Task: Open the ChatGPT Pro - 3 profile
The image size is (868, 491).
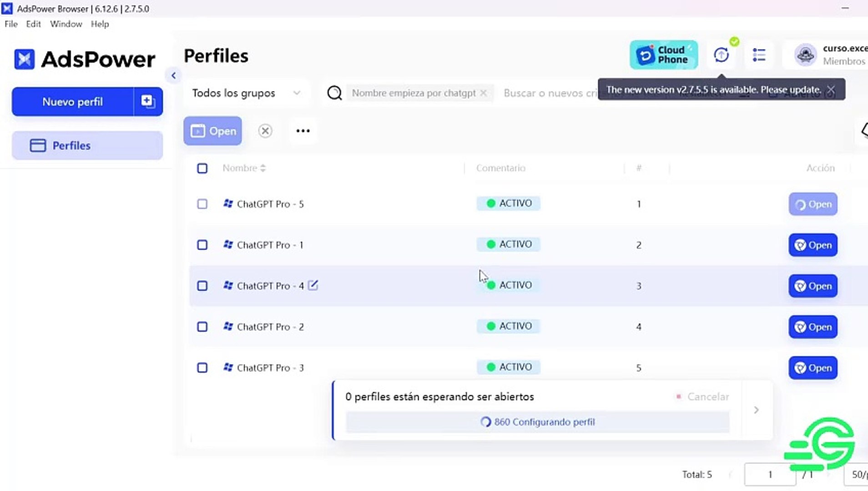Action: [813, 368]
